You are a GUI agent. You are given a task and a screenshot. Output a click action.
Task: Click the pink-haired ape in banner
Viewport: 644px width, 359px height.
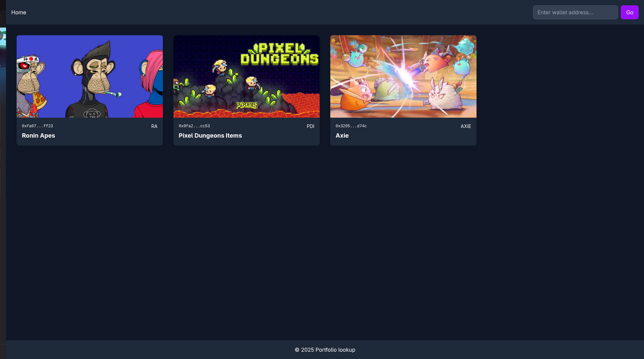[152, 83]
